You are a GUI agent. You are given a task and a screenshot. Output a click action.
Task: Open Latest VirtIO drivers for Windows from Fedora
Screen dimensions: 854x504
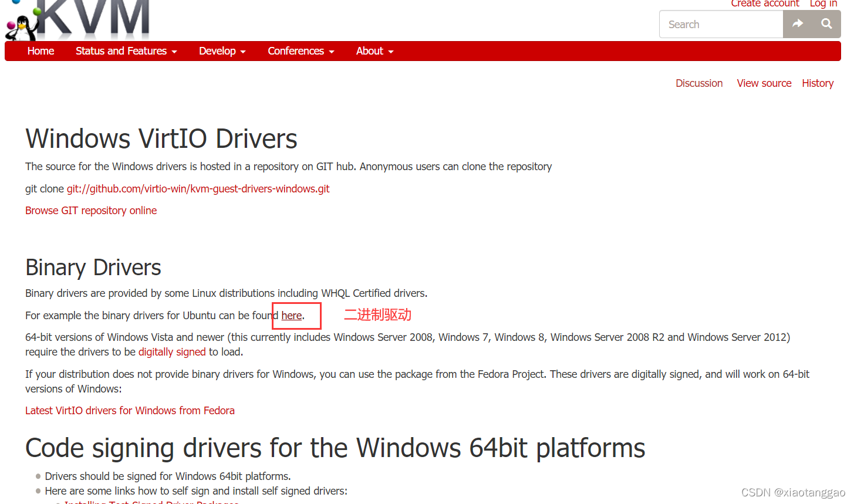pos(130,411)
